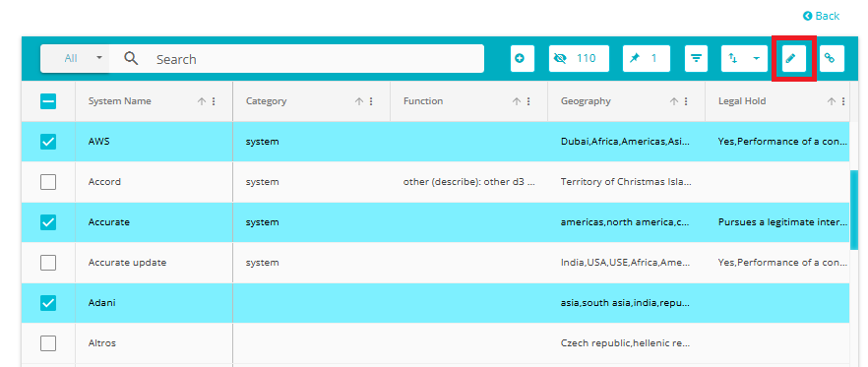Click the add plus icon button
The height and width of the screenshot is (367, 868).
522,58
